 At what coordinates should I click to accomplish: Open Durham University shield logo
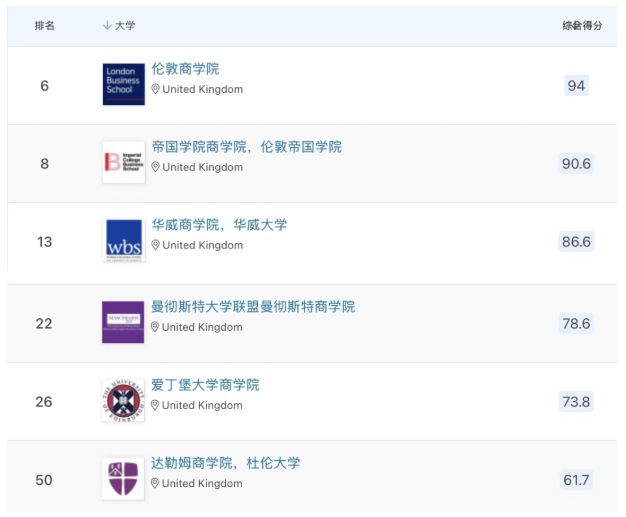point(123,478)
